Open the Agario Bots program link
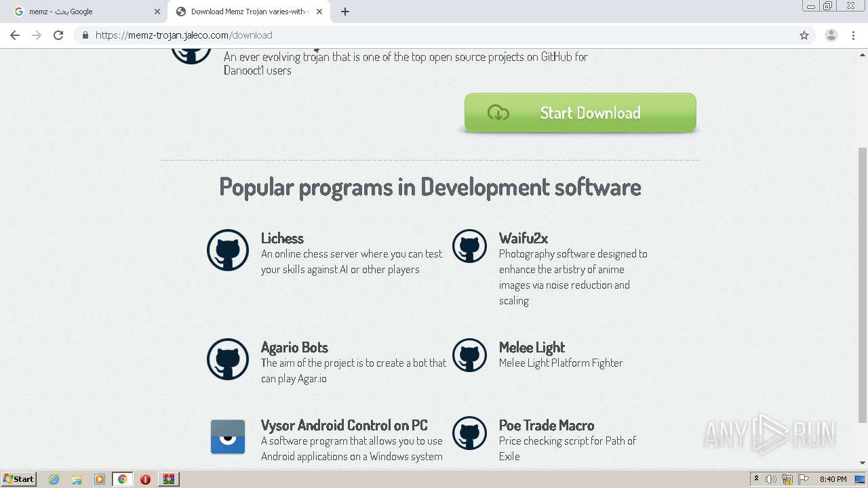868x488 pixels. pos(294,347)
